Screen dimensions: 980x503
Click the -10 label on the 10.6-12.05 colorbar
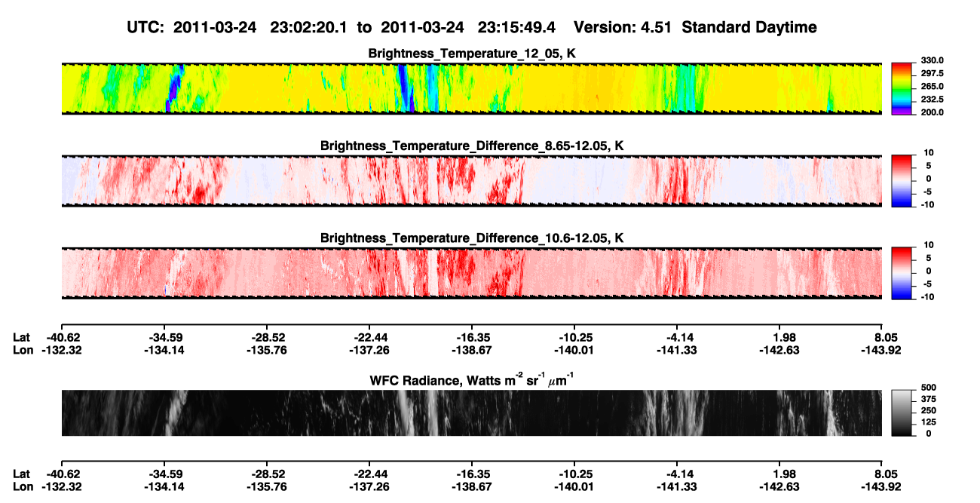926,297
